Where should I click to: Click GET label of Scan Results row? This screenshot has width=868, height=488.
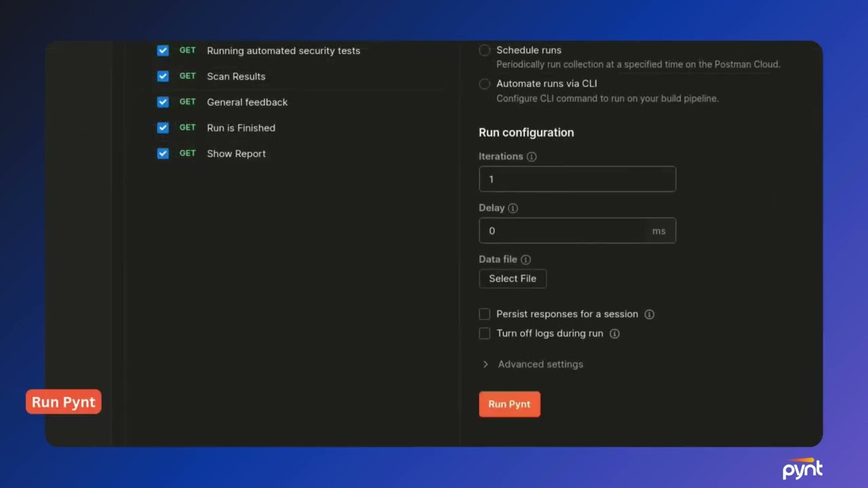187,76
